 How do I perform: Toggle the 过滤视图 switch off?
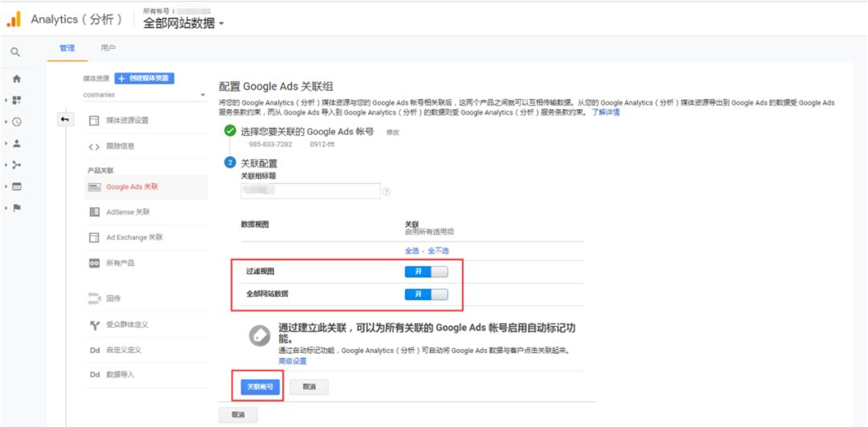coord(426,272)
